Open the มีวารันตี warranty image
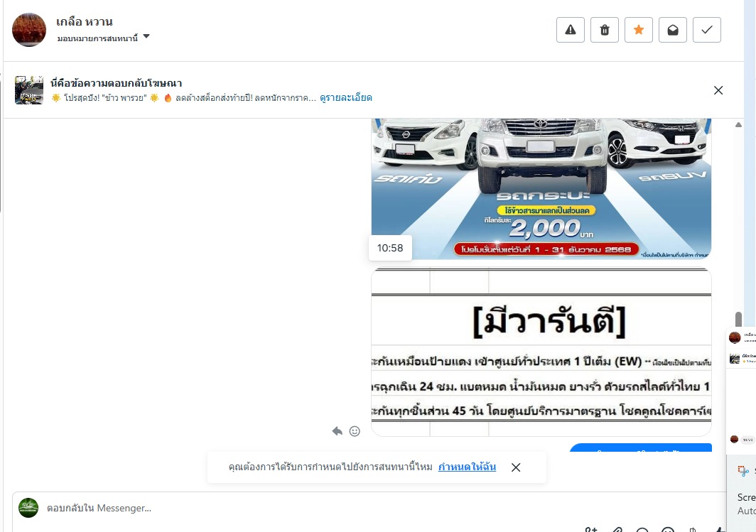 point(541,352)
